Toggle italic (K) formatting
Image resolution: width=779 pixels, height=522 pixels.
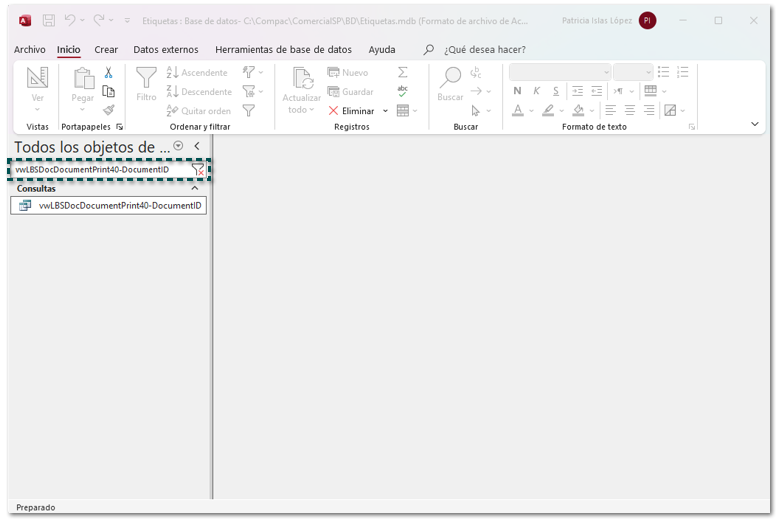click(x=536, y=91)
